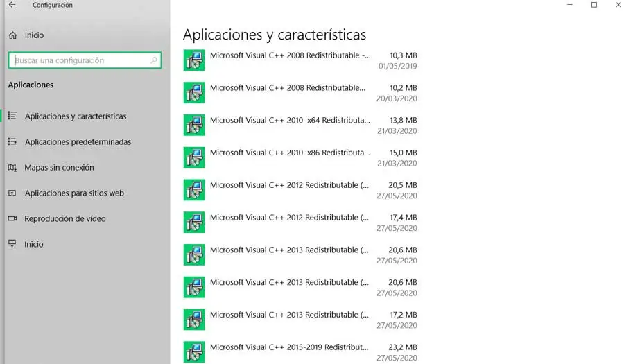
Task: Maximize the Configuración window
Action: [x=594, y=5]
